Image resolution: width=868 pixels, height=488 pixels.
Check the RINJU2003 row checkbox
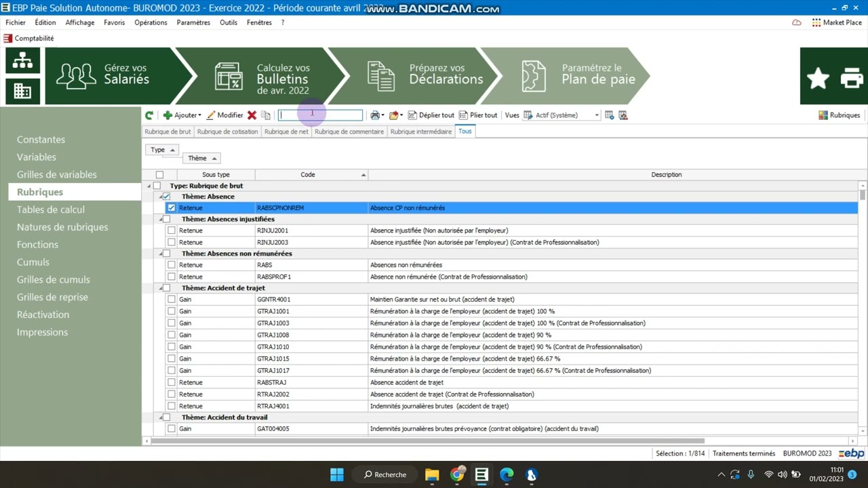click(171, 242)
